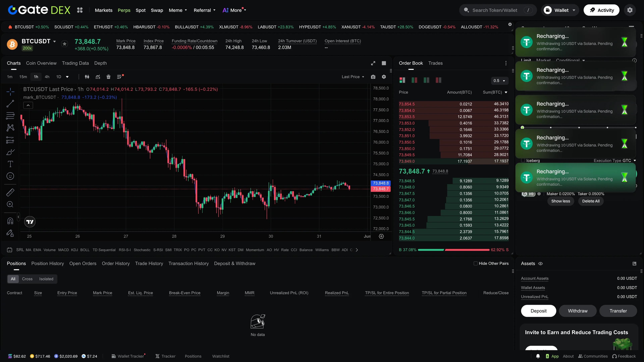Click the Deposit button in Assets
Viewport: 644px width, 362px height.
click(x=539, y=311)
